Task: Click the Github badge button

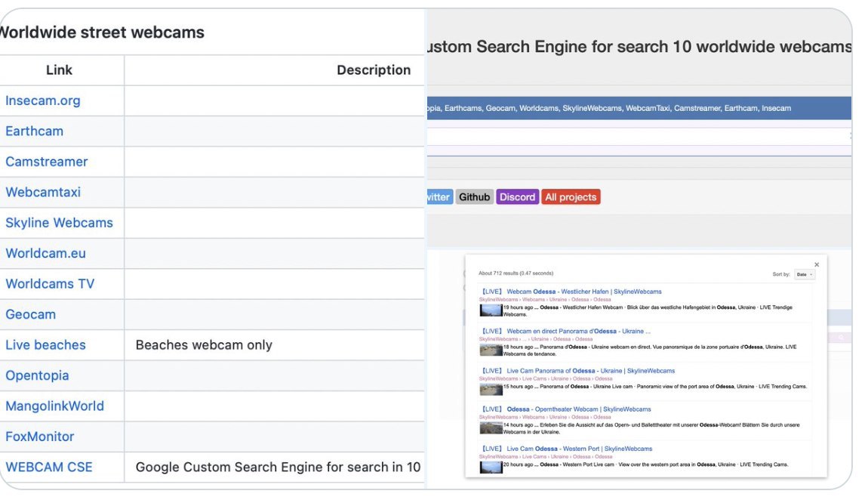Action: (474, 196)
